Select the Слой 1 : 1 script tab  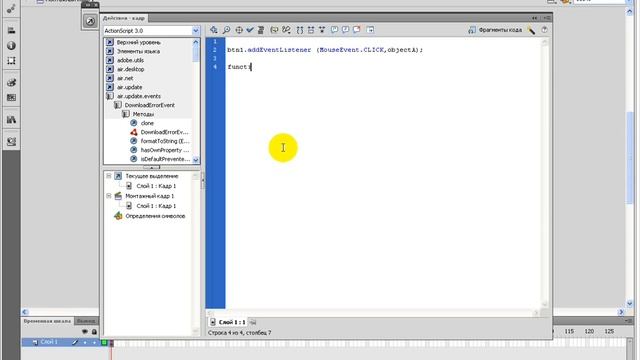coord(228,322)
